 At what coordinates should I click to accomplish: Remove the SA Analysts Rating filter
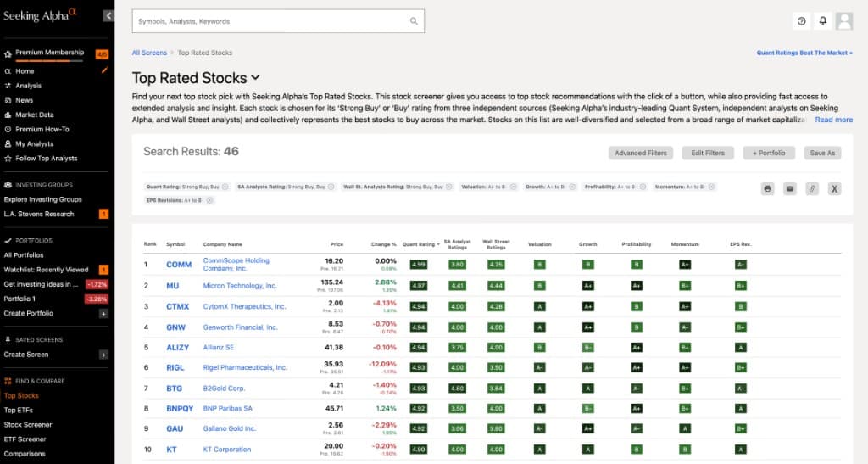331,187
